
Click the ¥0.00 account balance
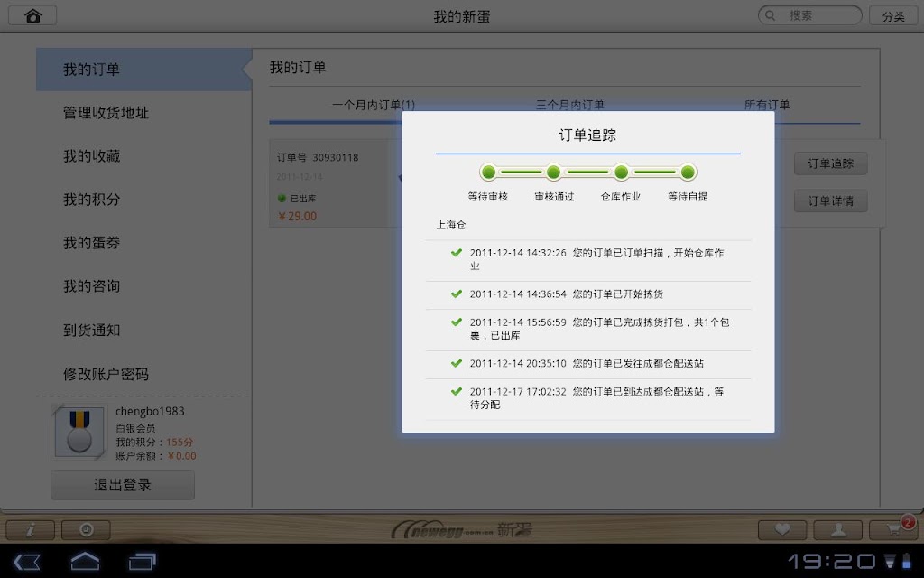pyautogui.click(x=182, y=456)
